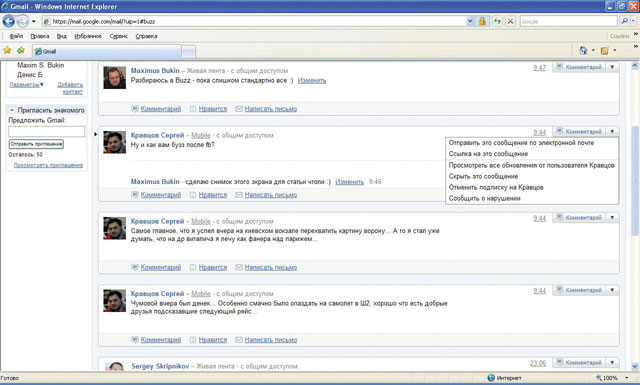Select Просмотреть все обновления от пользователя Кравцов
640x385 pixels.
tap(532, 165)
